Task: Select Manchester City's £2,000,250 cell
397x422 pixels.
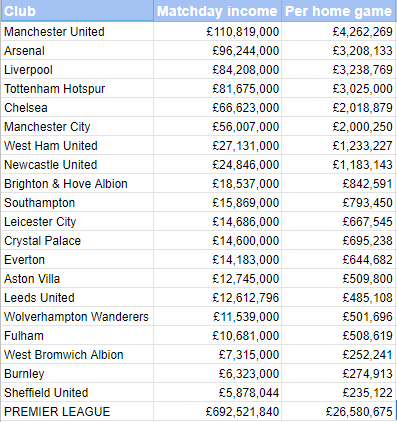Action: (x=339, y=127)
